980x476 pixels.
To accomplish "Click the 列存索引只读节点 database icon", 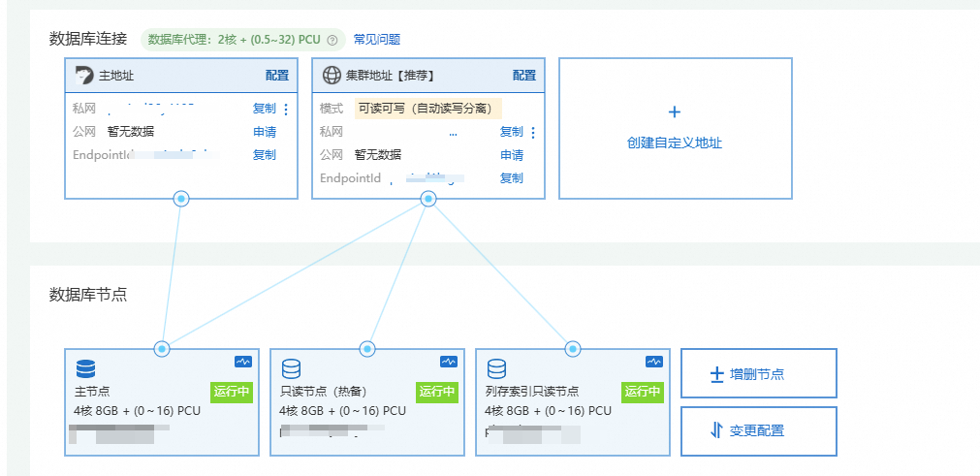I will [x=497, y=369].
